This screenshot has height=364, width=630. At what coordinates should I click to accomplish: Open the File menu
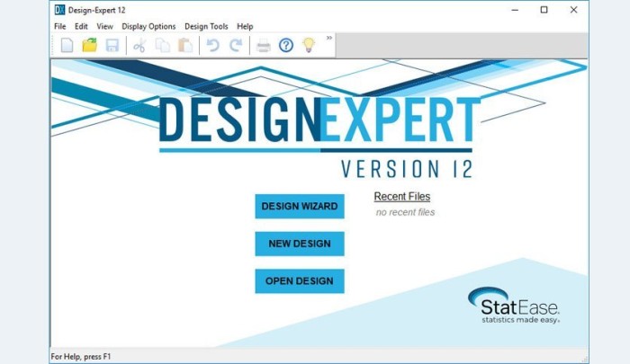(60, 26)
